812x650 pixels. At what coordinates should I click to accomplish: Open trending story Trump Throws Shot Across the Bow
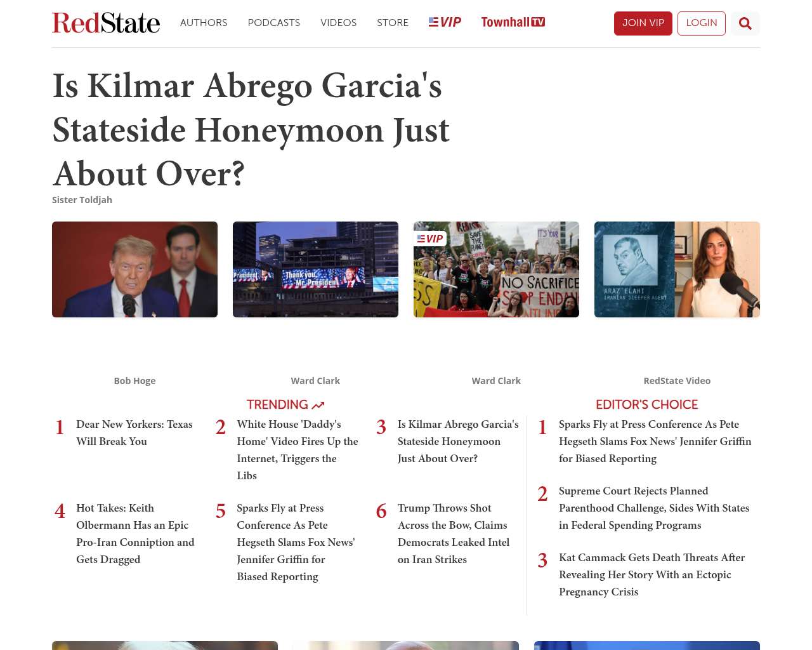[x=454, y=534]
